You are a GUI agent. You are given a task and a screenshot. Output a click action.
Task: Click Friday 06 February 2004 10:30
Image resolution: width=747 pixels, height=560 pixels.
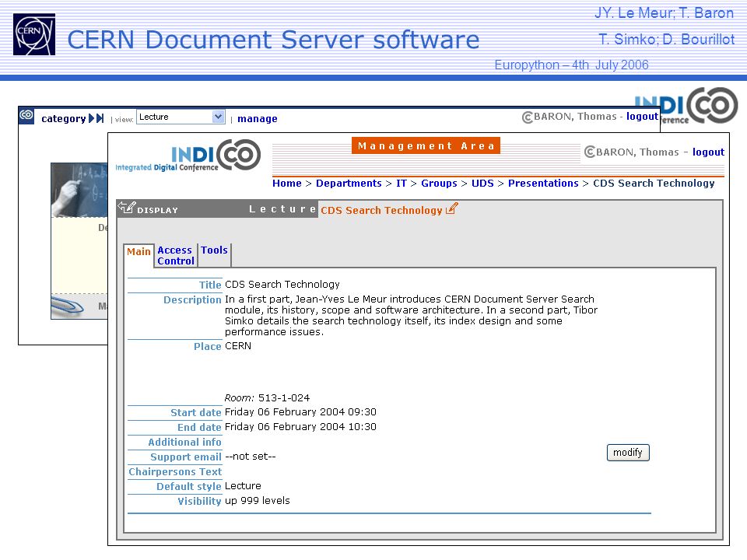[300, 427]
